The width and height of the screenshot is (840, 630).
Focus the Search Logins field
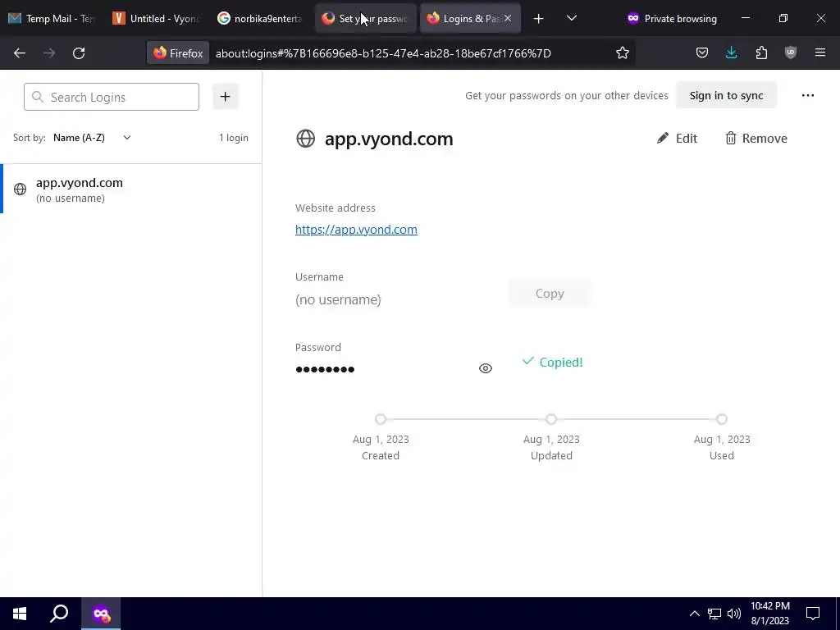(x=112, y=97)
